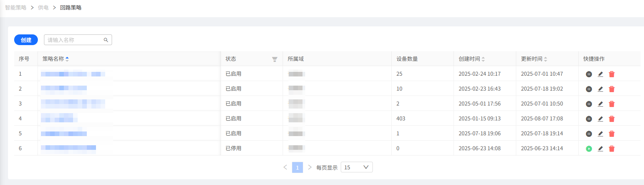
Task: Click update time 2025-07-01 10:47
Action: 542,74
